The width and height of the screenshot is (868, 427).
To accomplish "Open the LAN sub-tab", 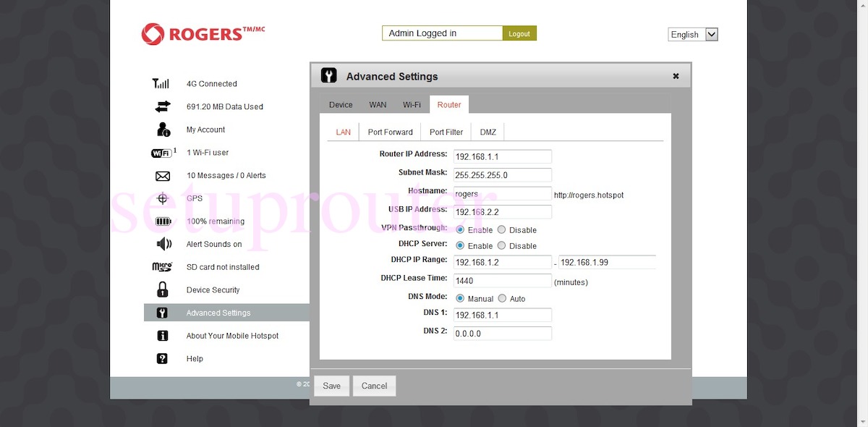I will pyautogui.click(x=343, y=132).
